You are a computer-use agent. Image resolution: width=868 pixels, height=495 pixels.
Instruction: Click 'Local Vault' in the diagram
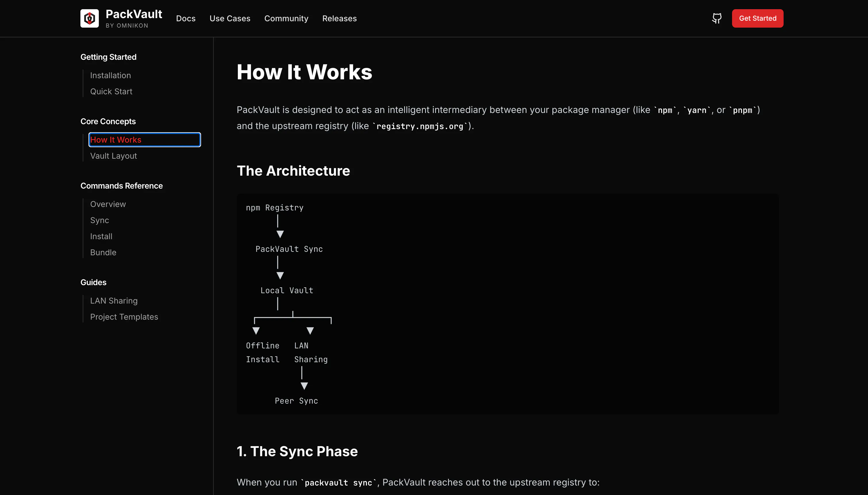[x=287, y=291]
